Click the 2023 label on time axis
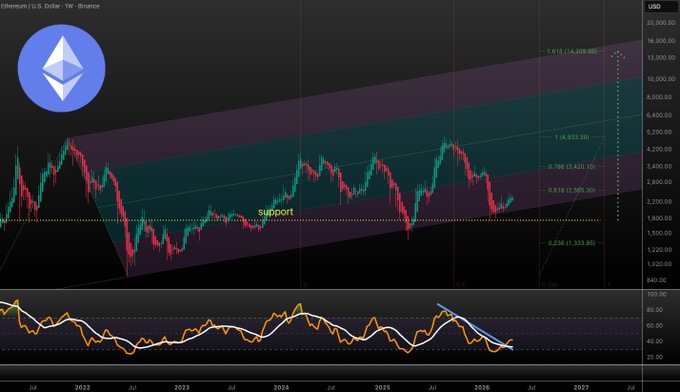The height and width of the screenshot is (392, 680). coord(182,388)
